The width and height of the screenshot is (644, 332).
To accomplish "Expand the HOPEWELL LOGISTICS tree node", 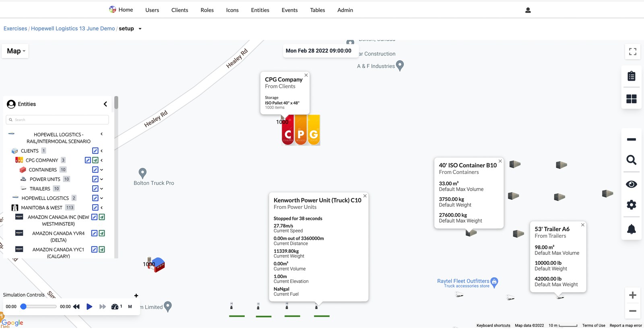I will coord(102,198).
